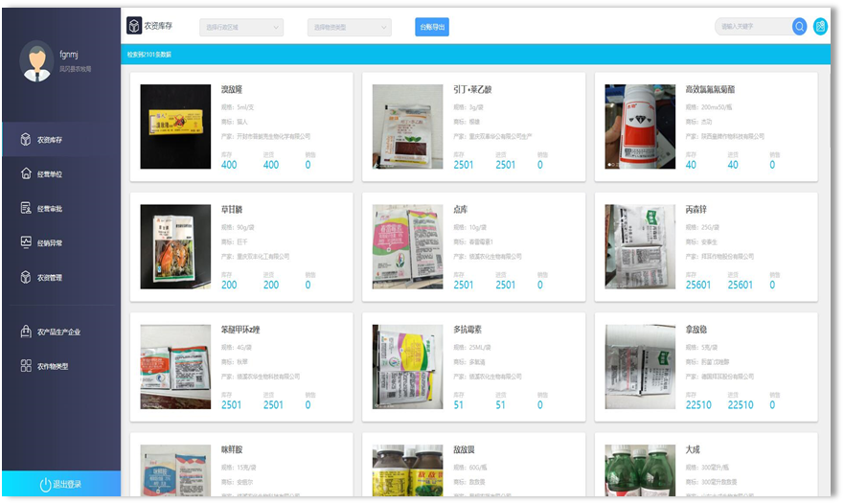Open the 溴敌隆 product thumbnail

(175, 126)
